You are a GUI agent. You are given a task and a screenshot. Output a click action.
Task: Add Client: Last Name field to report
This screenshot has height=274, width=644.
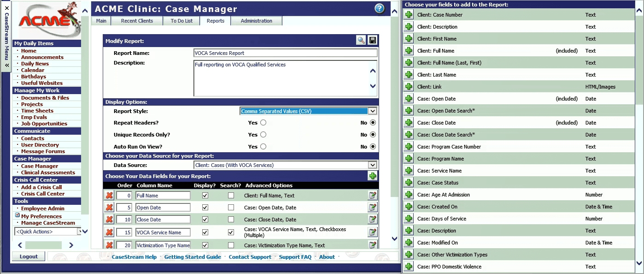pyautogui.click(x=409, y=75)
